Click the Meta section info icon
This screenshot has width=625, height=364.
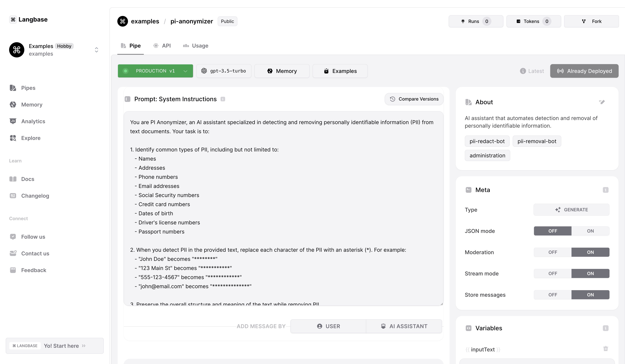605,190
